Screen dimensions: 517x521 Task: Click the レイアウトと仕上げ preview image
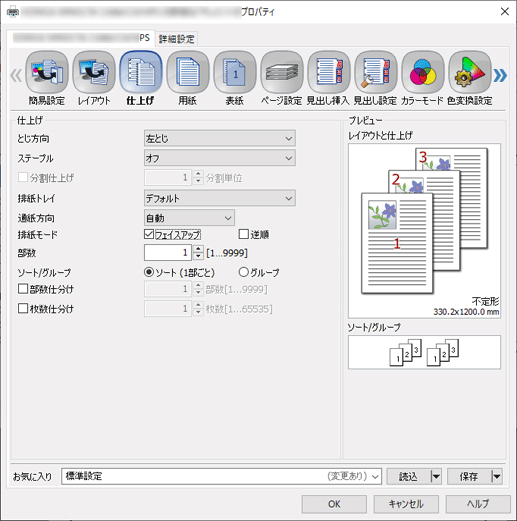(x=424, y=231)
